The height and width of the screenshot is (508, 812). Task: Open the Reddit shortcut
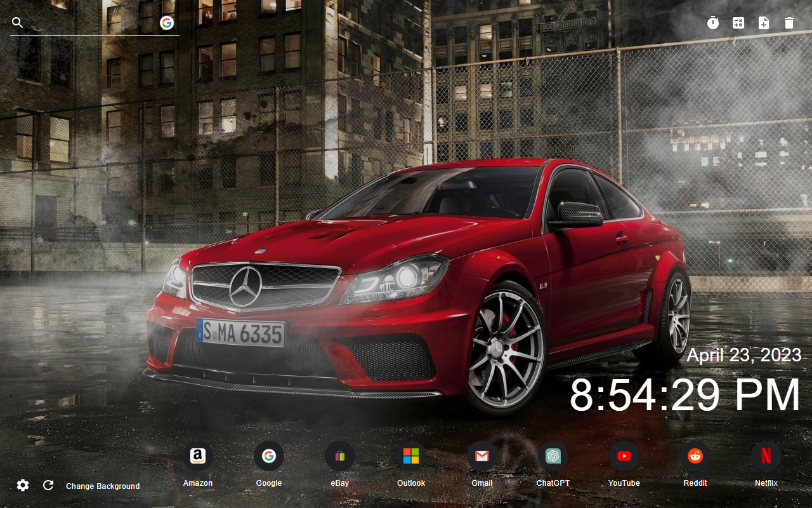click(x=695, y=456)
